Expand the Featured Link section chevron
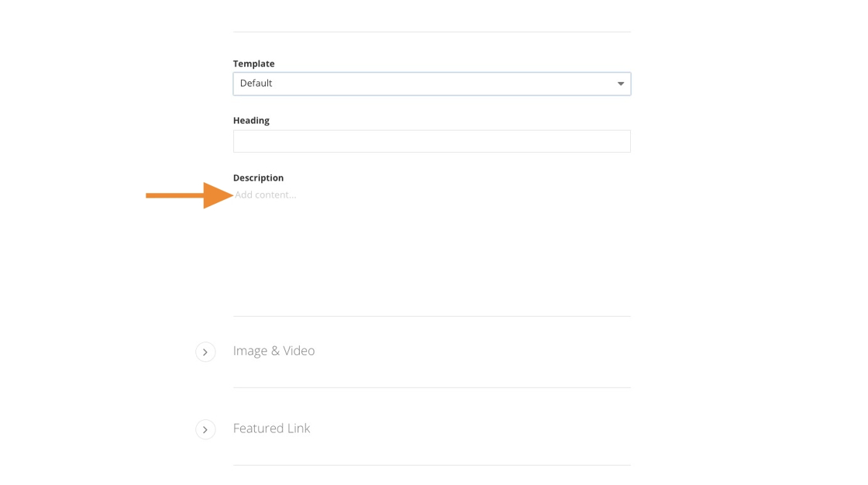The image size is (868, 485). point(205,429)
